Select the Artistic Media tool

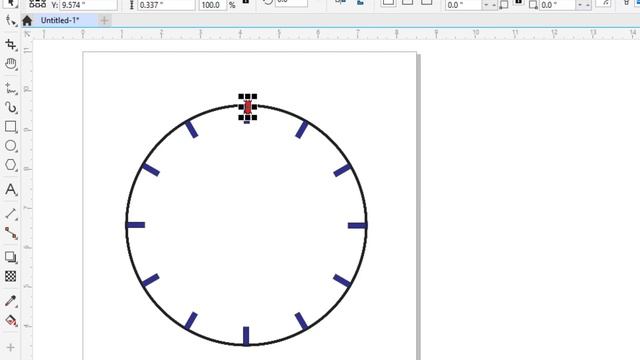point(11,107)
